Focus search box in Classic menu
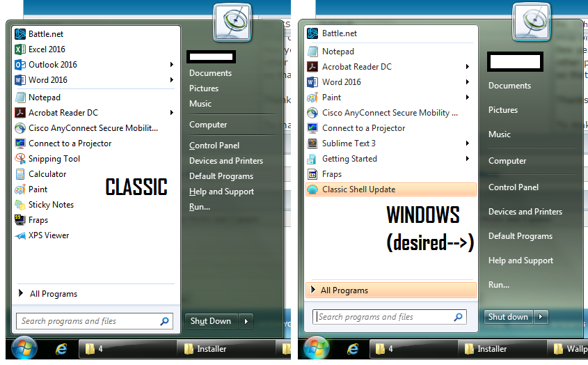Viewport: 588px width, 365px height. (95, 321)
